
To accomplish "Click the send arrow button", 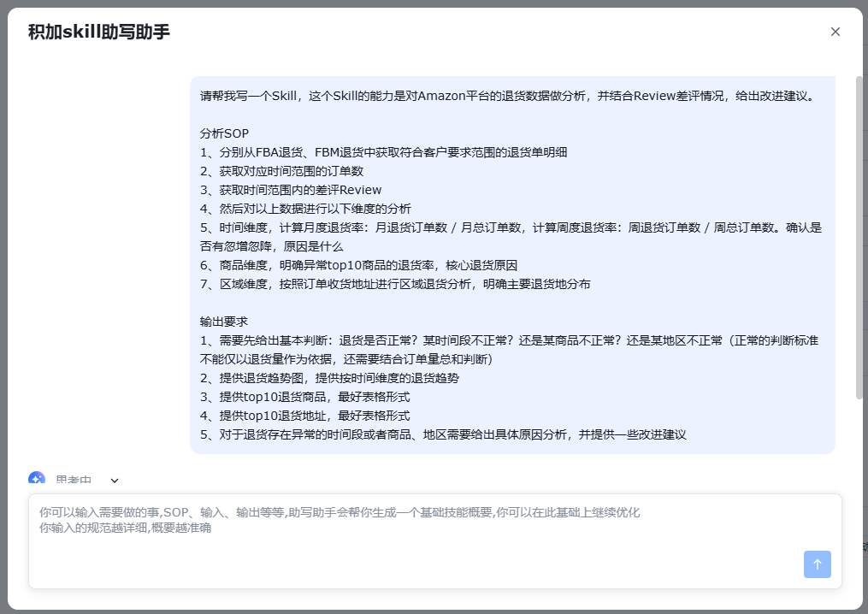I will (x=817, y=564).
